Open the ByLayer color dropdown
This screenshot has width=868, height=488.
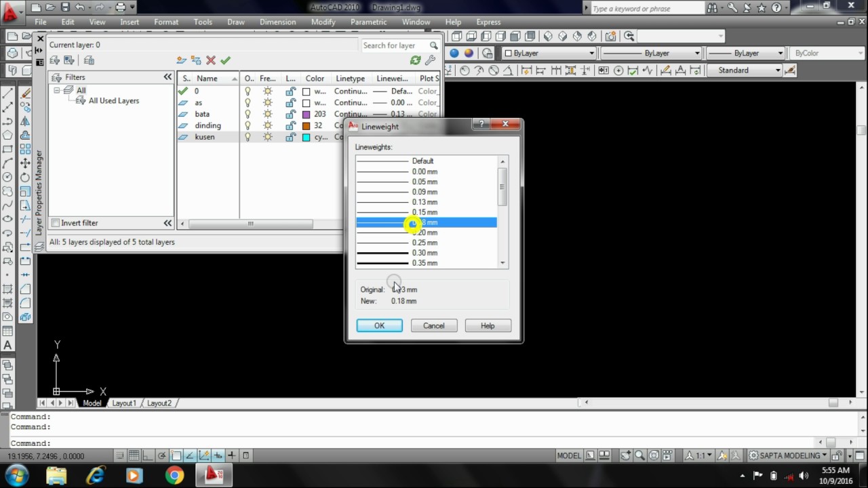(x=549, y=53)
